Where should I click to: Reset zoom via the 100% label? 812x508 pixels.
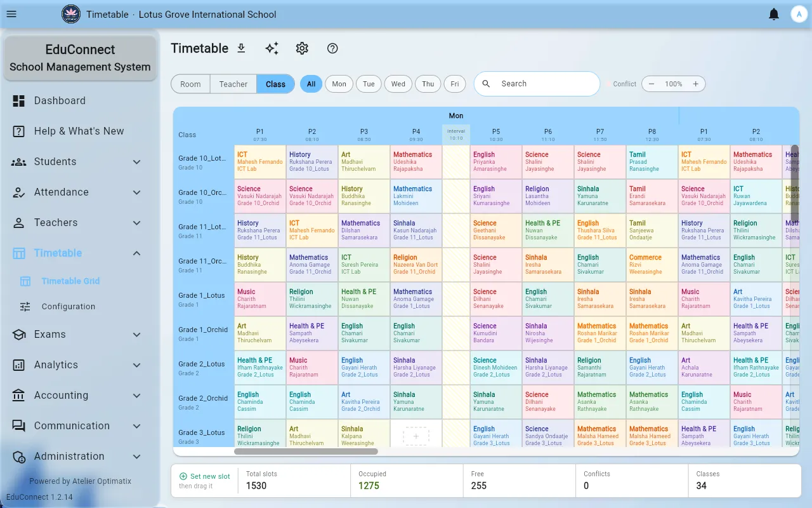pos(674,84)
